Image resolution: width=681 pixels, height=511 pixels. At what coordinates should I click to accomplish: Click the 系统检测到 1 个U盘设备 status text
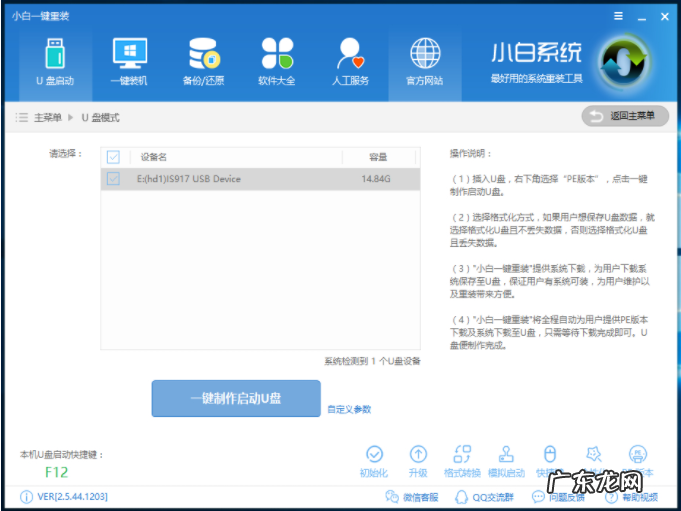(372, 361)
